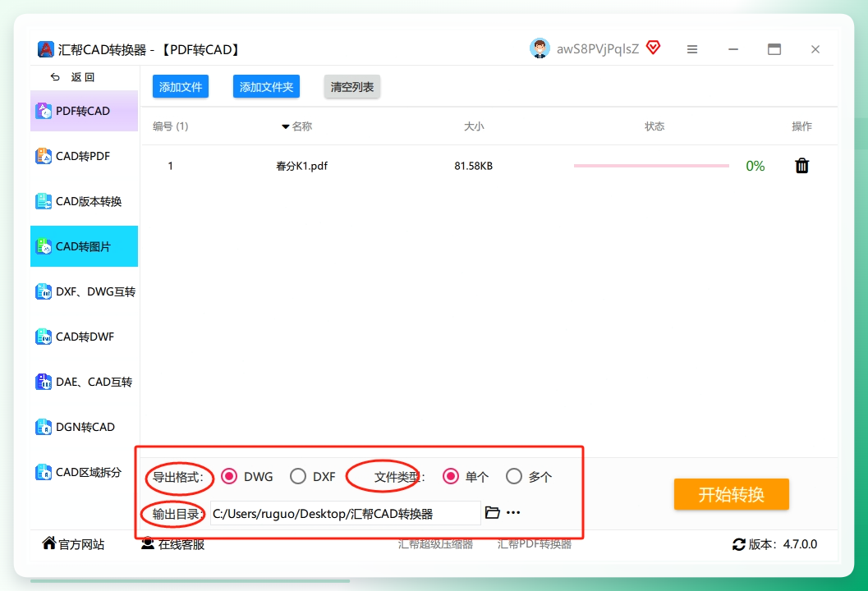Click the 版本: 4.7.0.0 text
868x591 pixels.
click(x=783, y=544)
